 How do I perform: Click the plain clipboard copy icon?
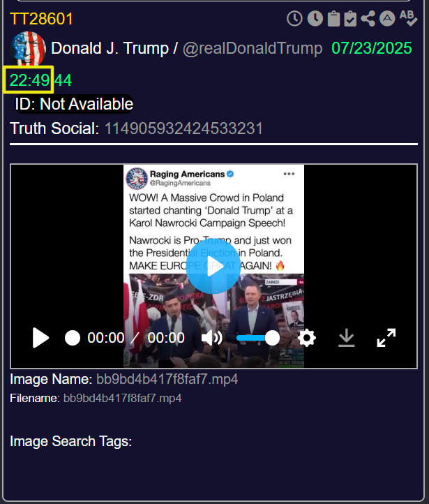pyautogui.click(x=333, y=19)
